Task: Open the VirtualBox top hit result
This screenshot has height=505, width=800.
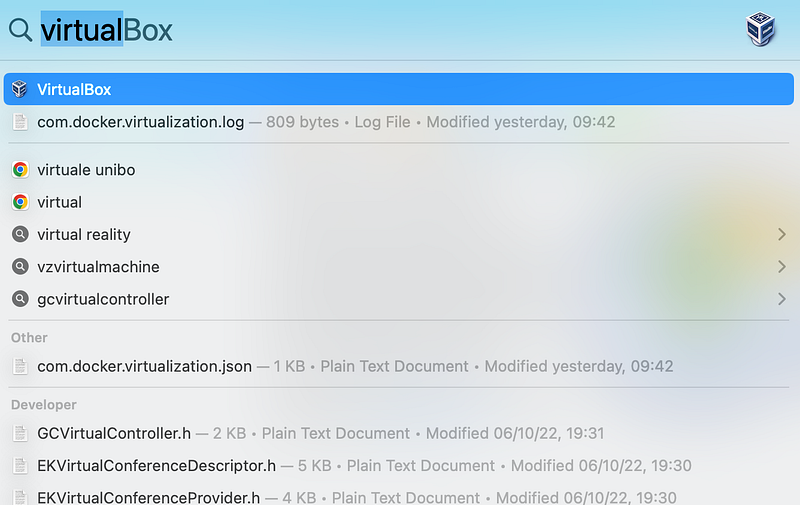Action: click(x=398, y=89)
